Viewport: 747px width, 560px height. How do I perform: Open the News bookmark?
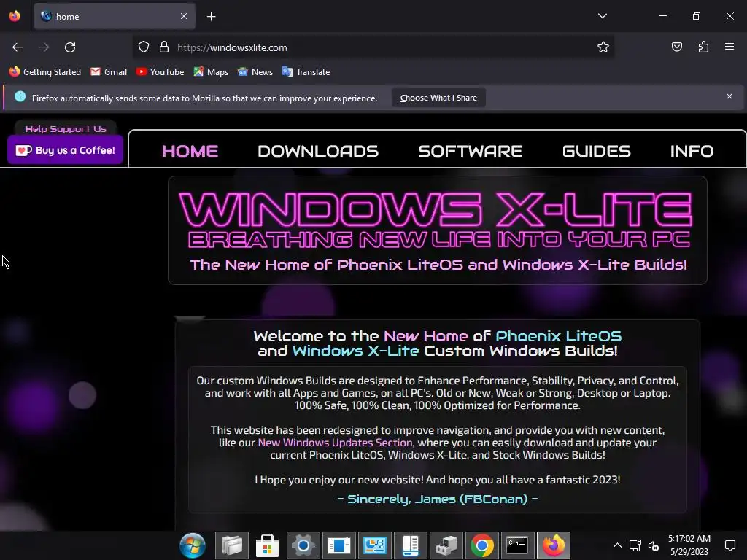tap(255, 72)
